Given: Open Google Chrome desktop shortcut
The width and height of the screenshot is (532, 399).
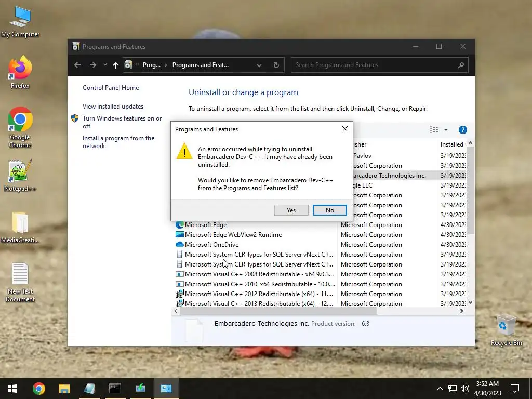Looking at the screenshot, I should coord(20,127).
